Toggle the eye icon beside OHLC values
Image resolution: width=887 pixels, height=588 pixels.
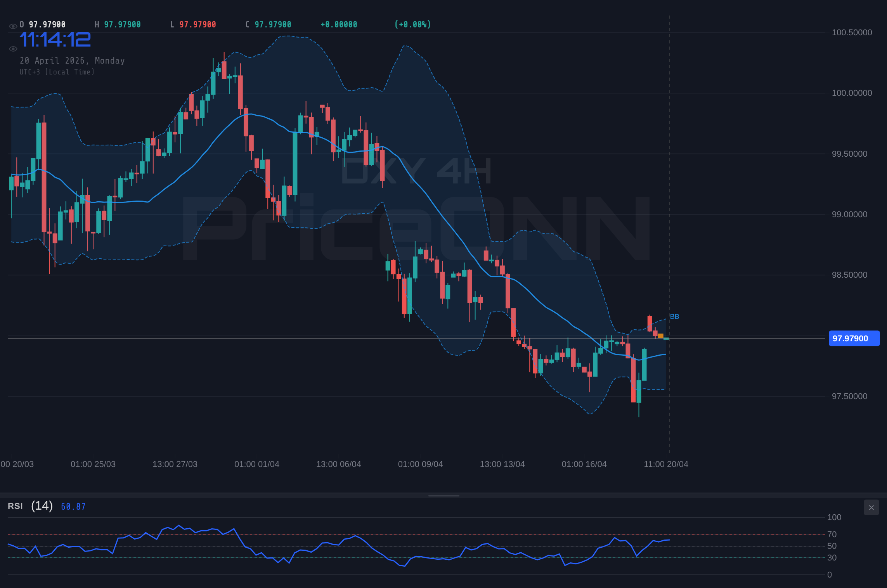(x=13, y=26)
